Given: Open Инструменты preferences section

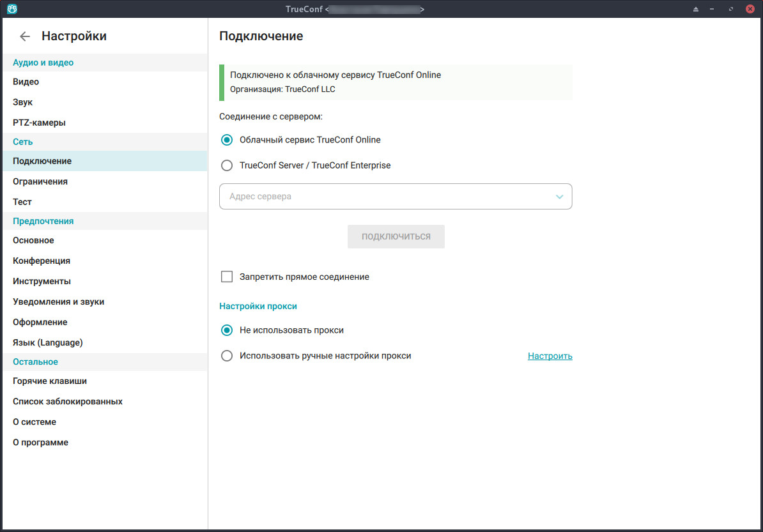Looking at the screenshot, I should (105, 281).
